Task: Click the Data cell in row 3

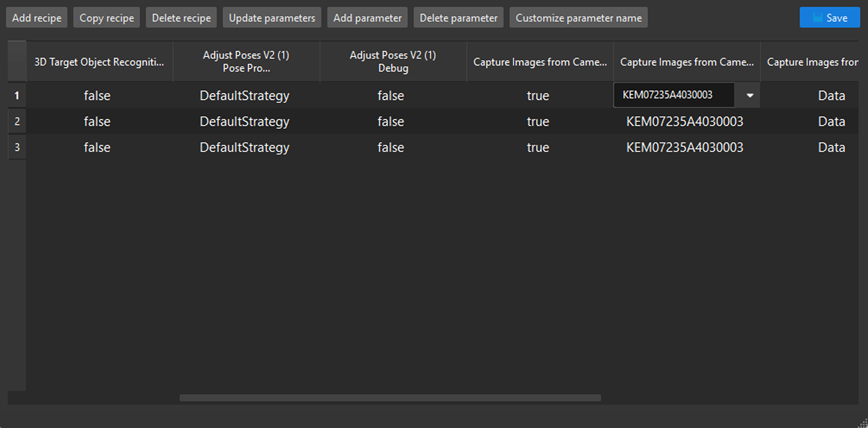Action: [x=831, y=147]
